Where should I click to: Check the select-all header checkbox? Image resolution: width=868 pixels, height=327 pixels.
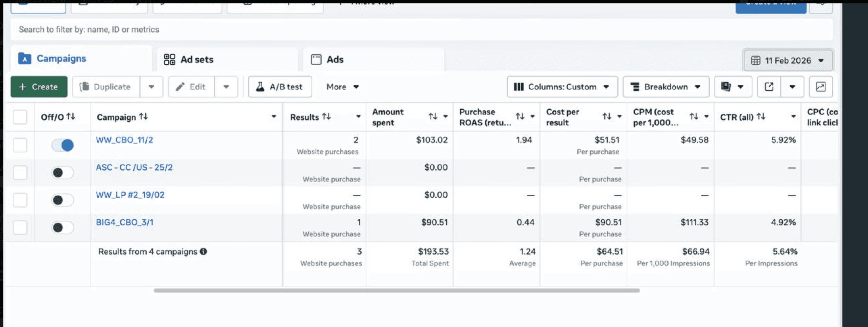[x=20, y=117]
